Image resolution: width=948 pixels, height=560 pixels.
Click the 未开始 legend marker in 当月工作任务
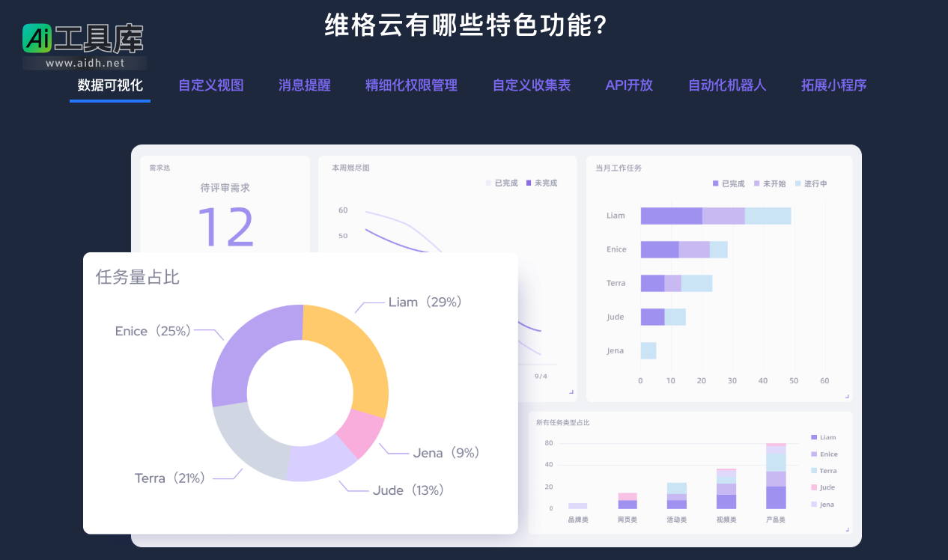click(x=756, y=183)
